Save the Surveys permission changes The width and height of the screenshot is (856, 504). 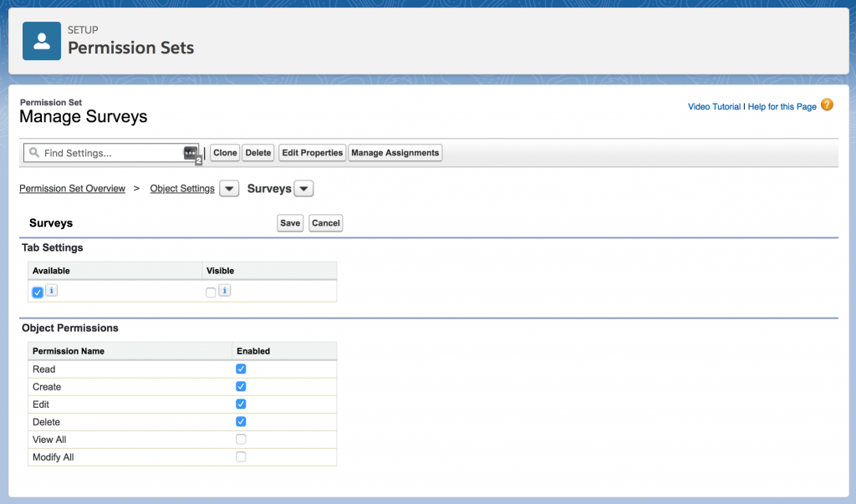pyautogui.click(x=289, y=222)
